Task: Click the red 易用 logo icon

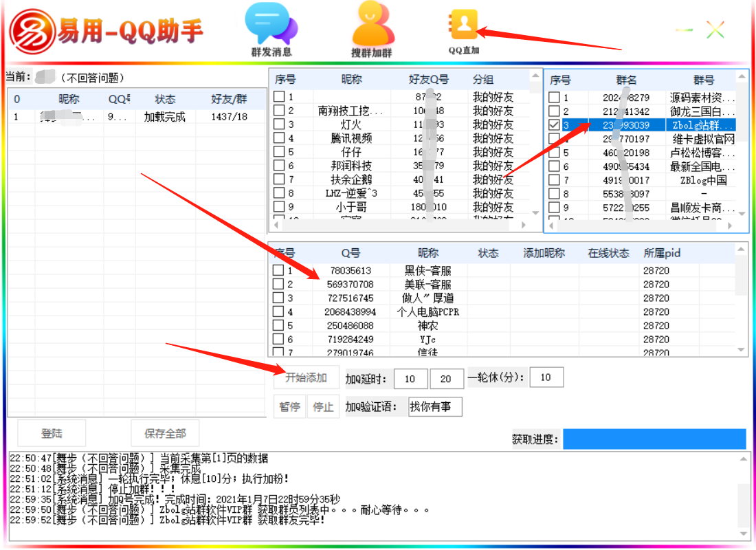Action: click(33, 32)
